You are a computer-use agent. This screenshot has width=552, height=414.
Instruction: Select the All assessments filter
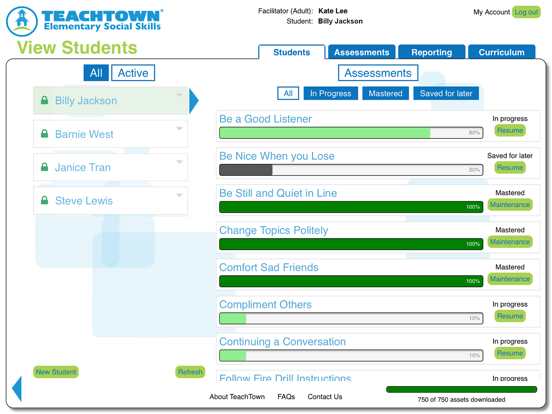click(x=288, y=93)
